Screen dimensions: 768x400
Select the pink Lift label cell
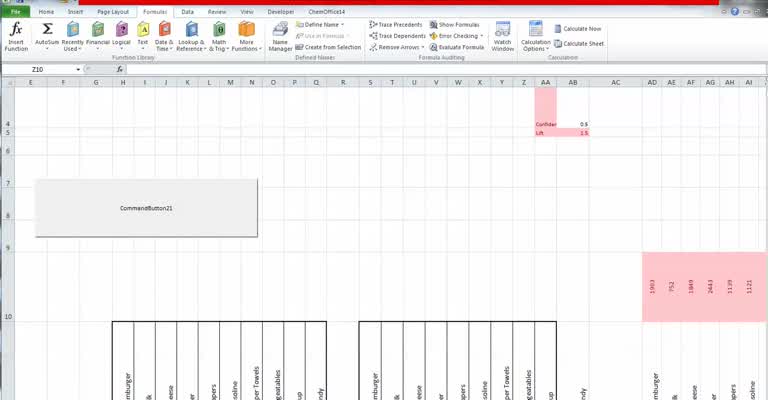point(546,133)
